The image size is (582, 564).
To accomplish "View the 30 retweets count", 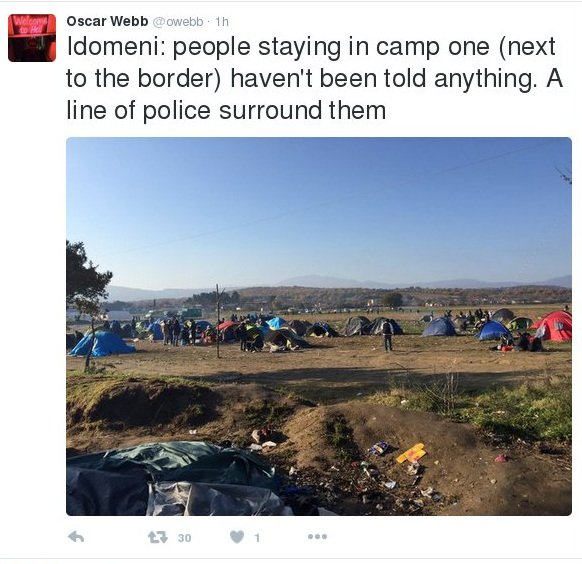I will pos(184,538).
